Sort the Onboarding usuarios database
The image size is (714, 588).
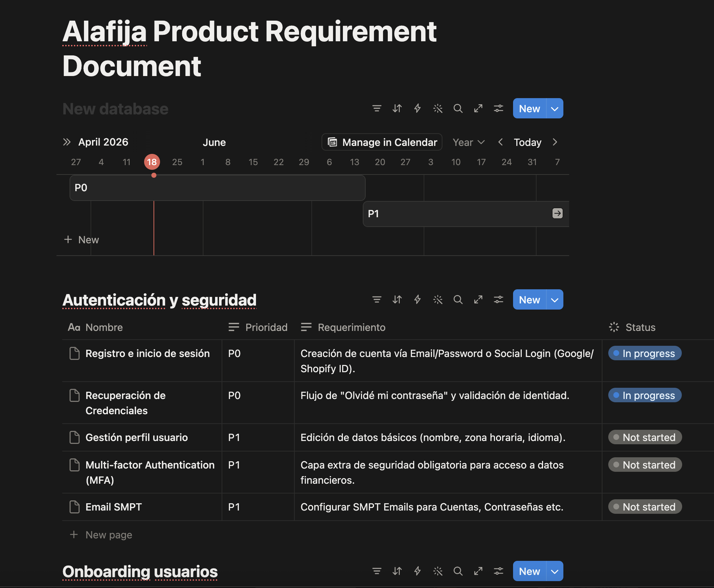(x=397, y=571)
